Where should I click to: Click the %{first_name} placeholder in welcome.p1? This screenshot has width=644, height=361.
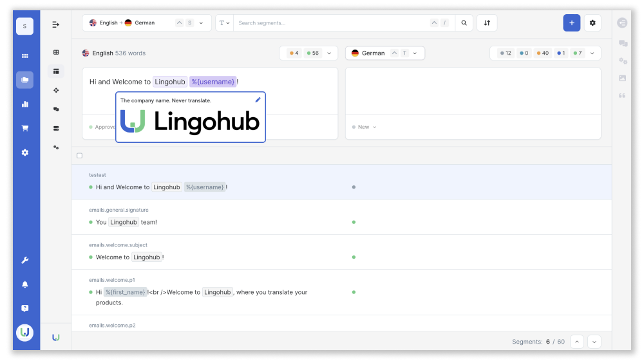[126, 292]
